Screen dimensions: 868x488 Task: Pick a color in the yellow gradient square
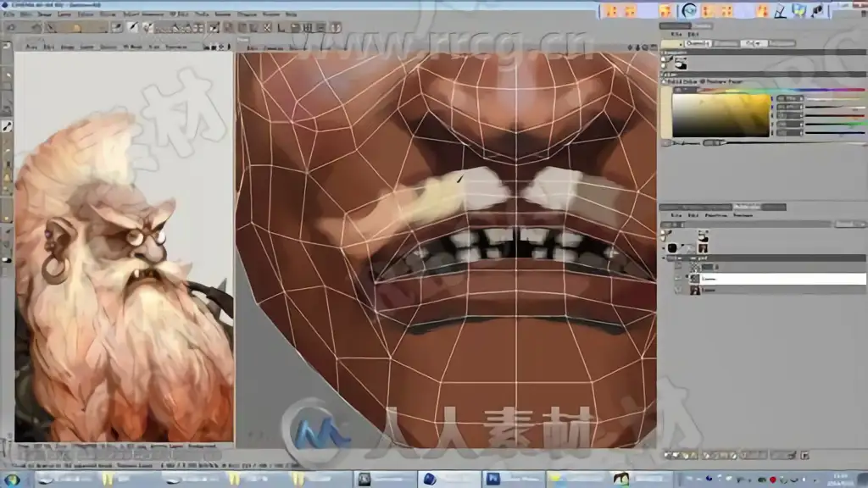(x=721, y=115)
